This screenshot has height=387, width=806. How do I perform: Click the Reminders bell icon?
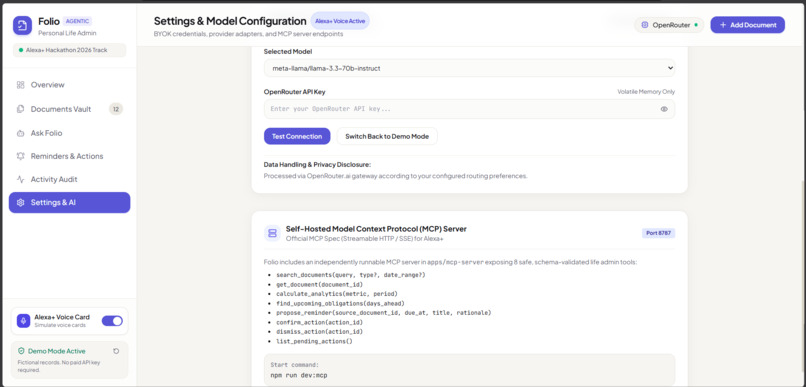[21, 156]
